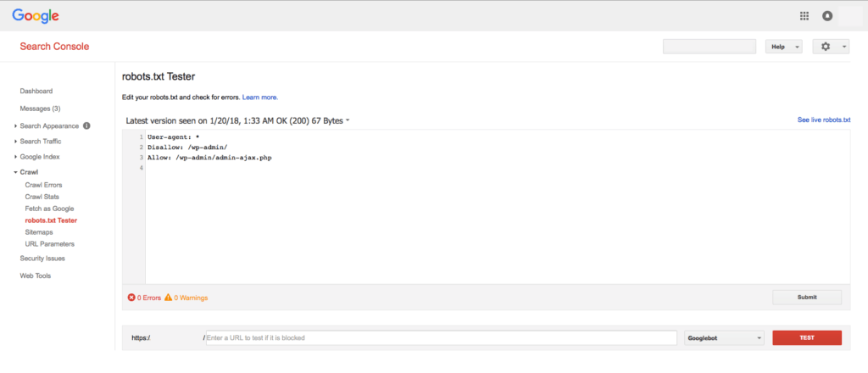The image size is (868, 373).
Task: Go to Crawl Stats
Action: pos(42,197)
